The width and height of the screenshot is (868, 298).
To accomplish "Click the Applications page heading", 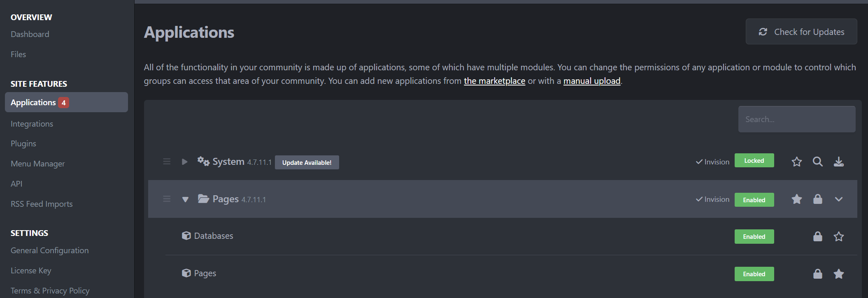I will pos(189,32).
